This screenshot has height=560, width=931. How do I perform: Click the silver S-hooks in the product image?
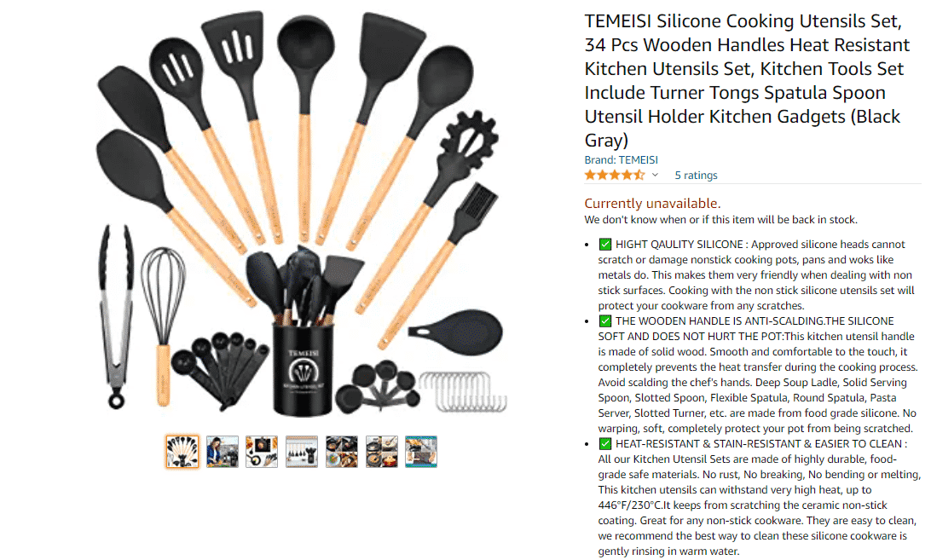click(x=463, y=390)
